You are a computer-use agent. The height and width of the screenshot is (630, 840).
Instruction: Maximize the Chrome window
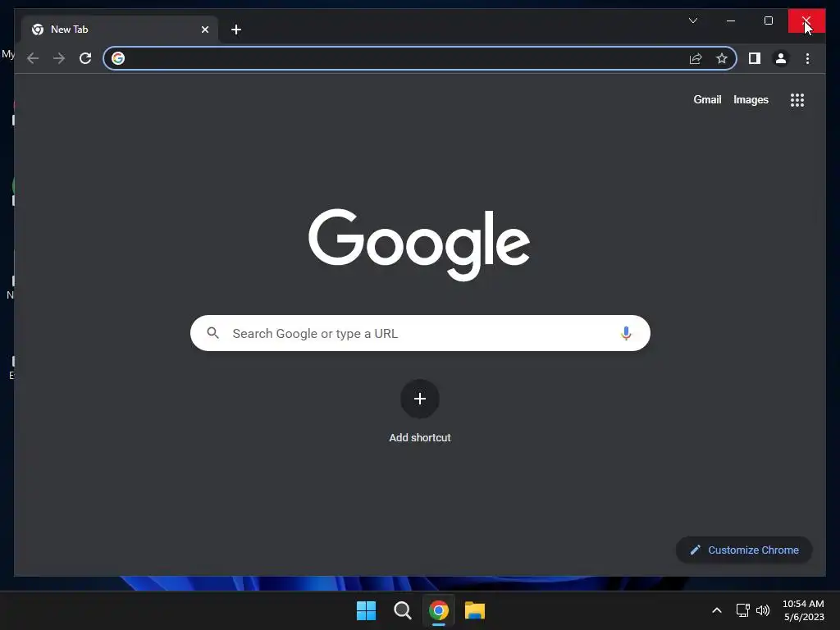768,21
